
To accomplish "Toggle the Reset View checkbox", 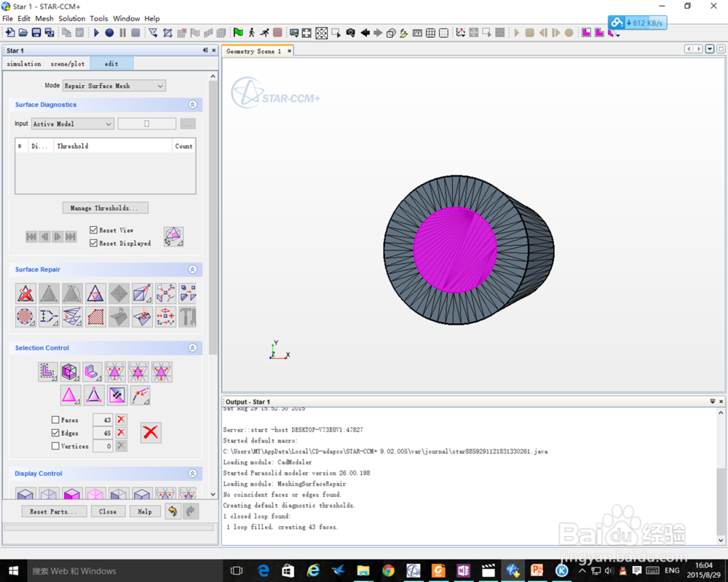I will pyautogui.click(x=93, y=230).
